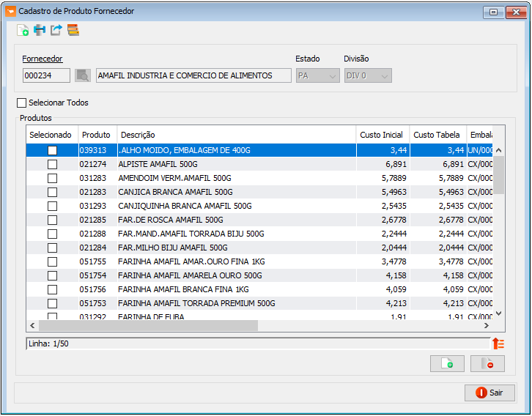Click product code 051756
This screenshot has width=532, height=416.
tap(92, 289)
